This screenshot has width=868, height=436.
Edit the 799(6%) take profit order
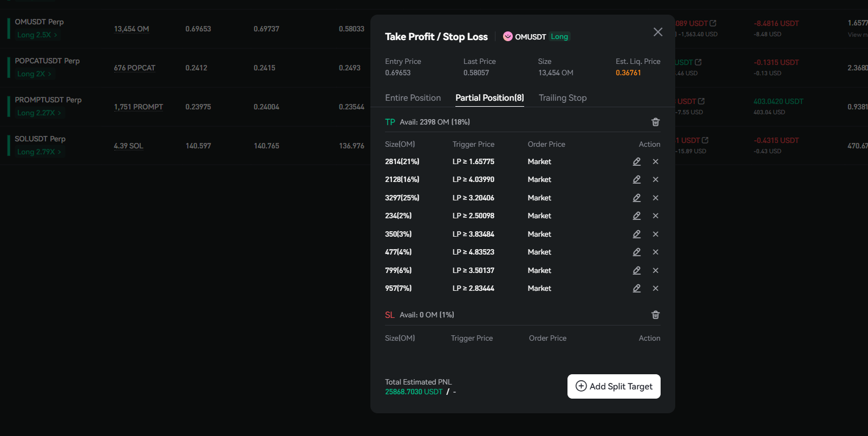click(637, 271)
